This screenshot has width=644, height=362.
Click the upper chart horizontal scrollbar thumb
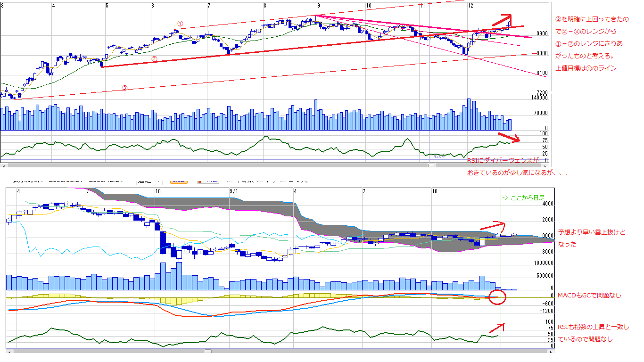[431, 166]
